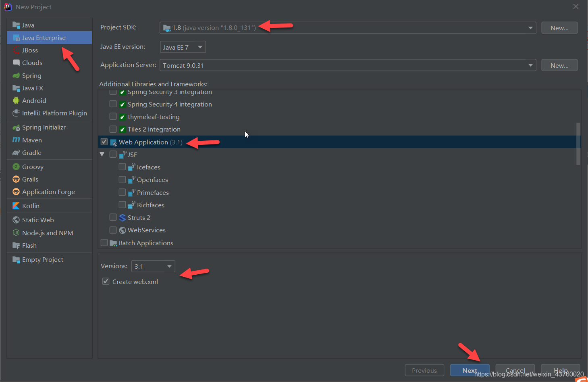Click the Batch Applications folder icon
Image resolution: width=588 pixels, height=382 pixels.
tap(114, 243)
